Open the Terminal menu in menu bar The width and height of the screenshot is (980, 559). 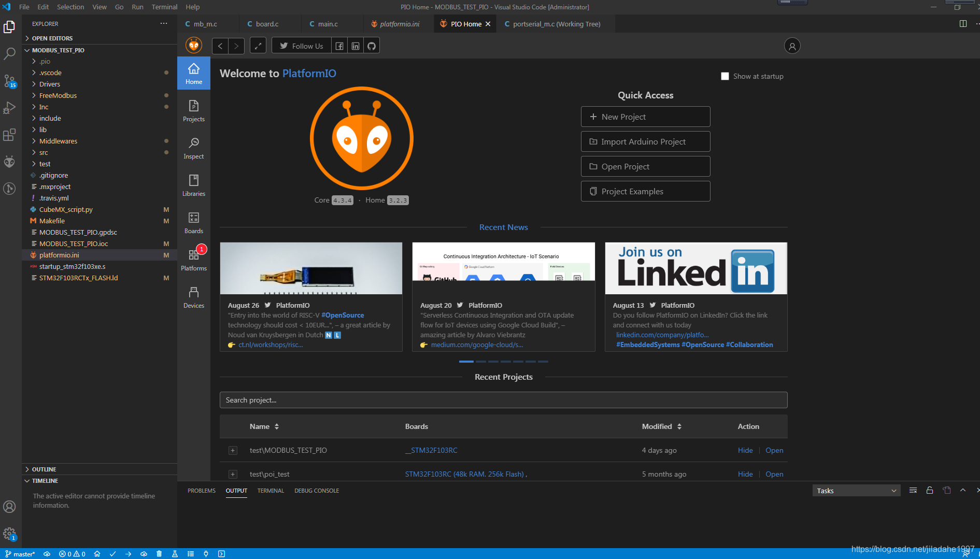coord(164,7)
